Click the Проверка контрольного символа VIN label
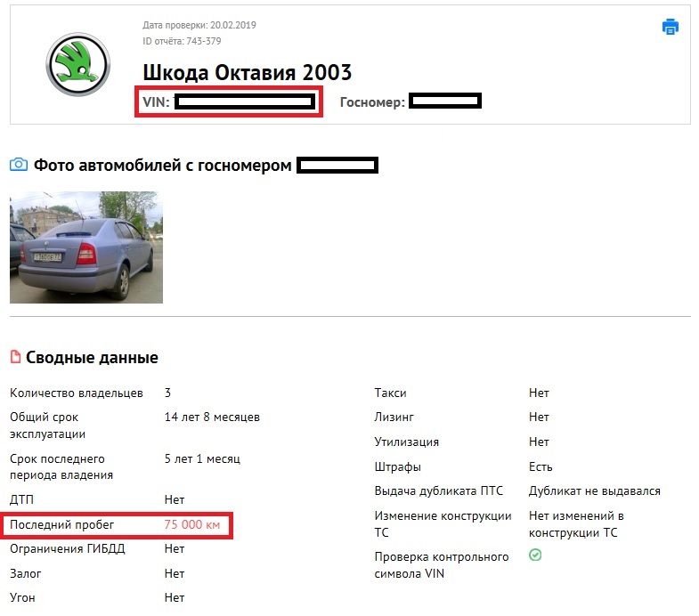This screenshot has width=699, height=616. coord(442,565)
